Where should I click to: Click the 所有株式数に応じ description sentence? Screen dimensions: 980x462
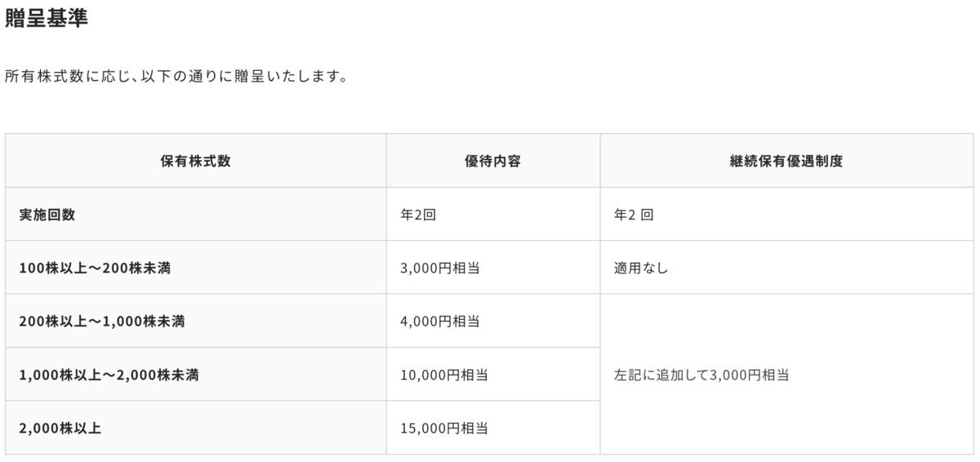click(x=177, y=78)
